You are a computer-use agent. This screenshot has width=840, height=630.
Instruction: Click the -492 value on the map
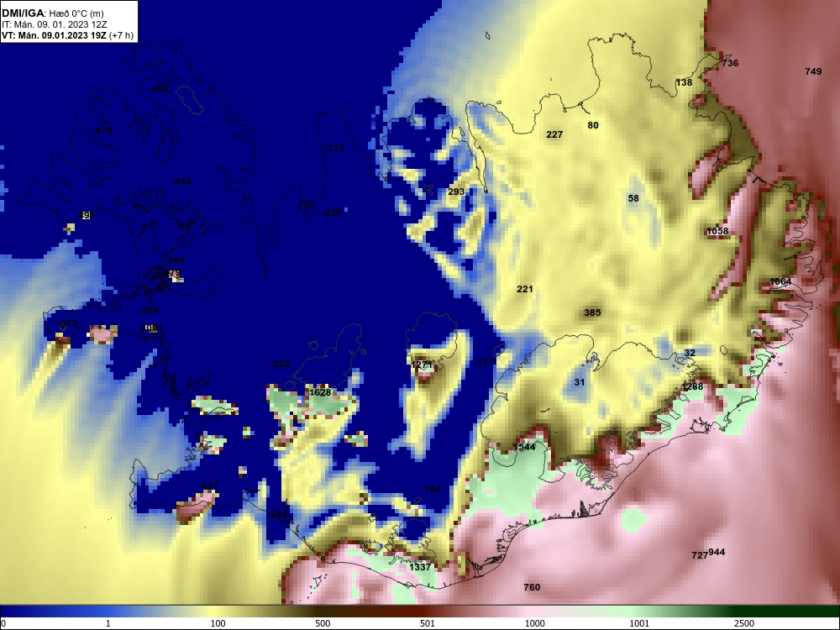[159, 90]
